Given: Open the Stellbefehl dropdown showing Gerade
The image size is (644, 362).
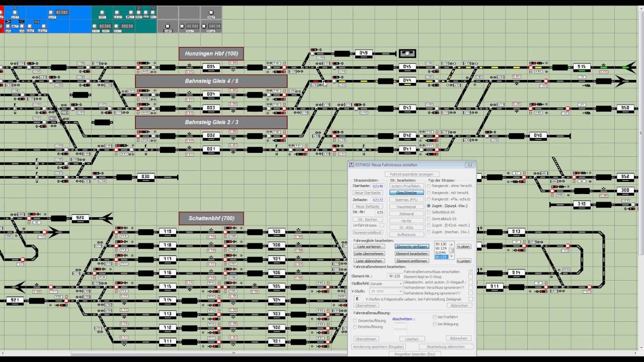Looking at the screenshot, I should coord(386,284).
